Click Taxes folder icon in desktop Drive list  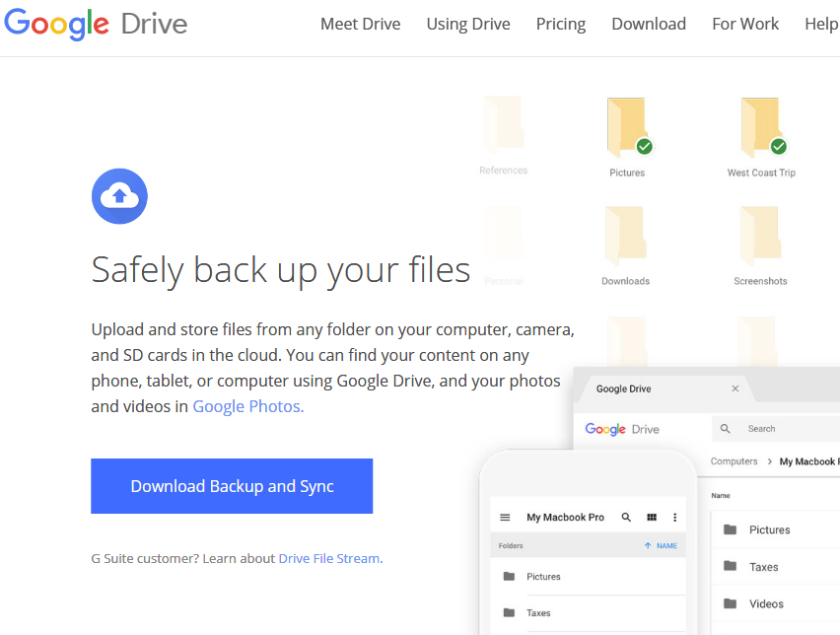pos(730,566)
